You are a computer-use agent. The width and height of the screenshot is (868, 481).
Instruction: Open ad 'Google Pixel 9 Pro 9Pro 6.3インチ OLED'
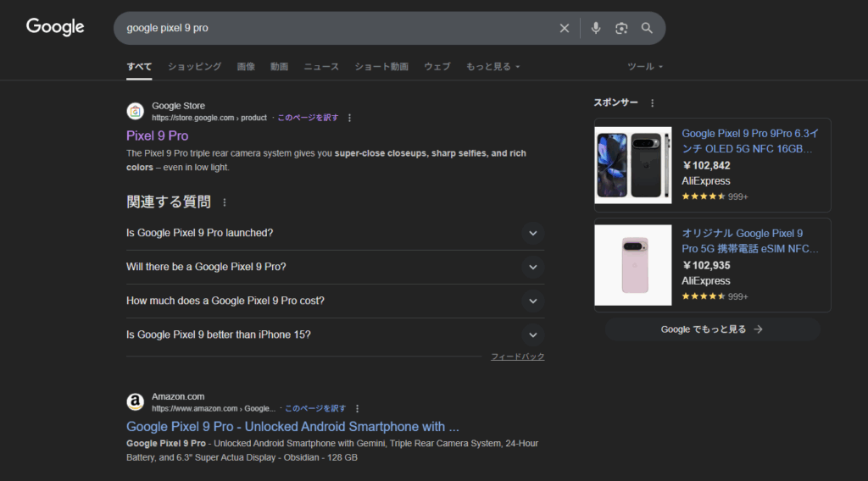point(750,141)
